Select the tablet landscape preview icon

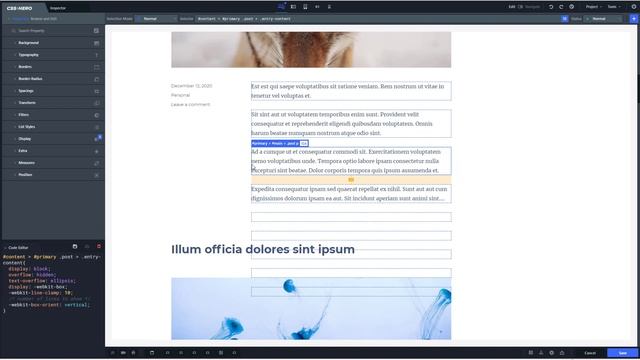293,7
